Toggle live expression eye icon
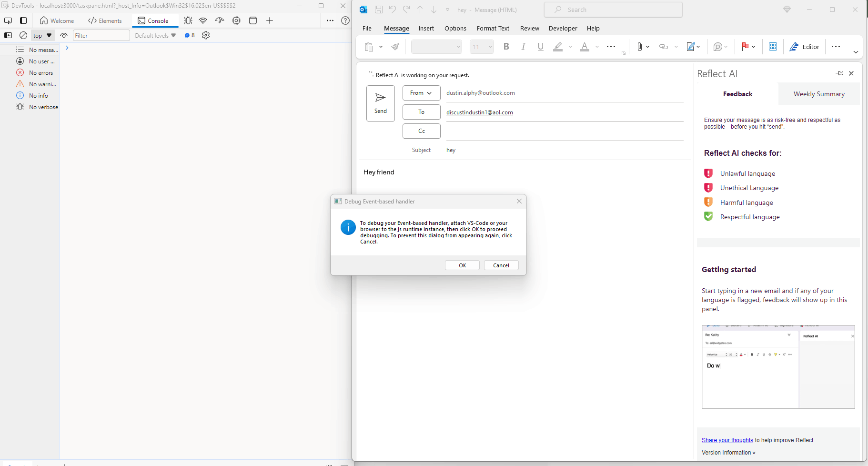Viewport: 868px width, 466px height. pyautogui.click(x=64, y=35)
